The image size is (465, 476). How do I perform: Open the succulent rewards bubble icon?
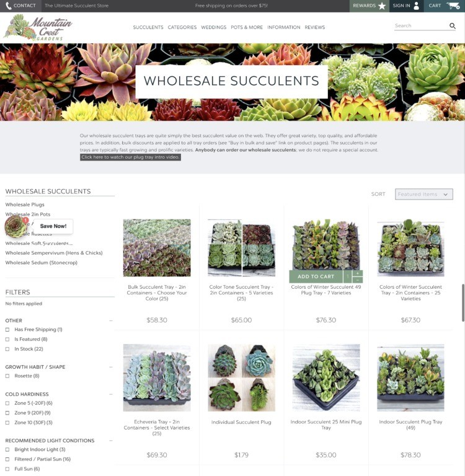[15, 226]
